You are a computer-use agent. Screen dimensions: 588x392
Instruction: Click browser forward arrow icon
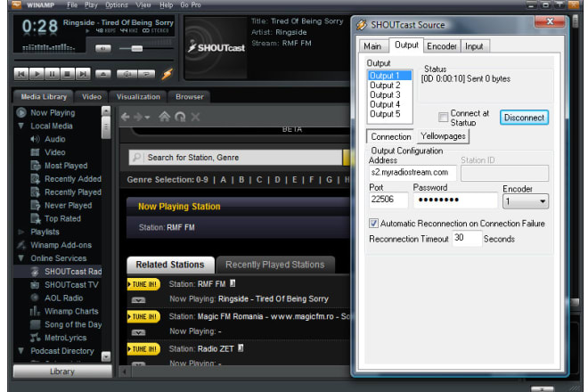coord(139,117)
